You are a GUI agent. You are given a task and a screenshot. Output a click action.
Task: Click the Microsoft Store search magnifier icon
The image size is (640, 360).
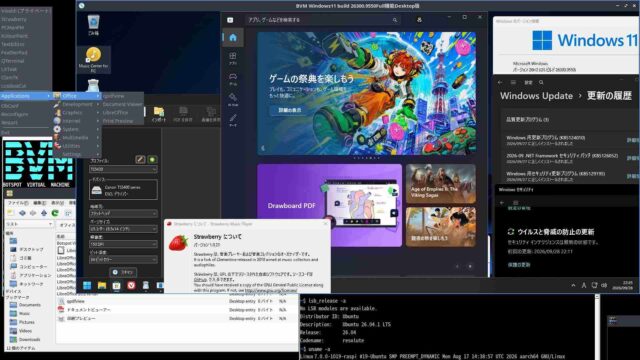[395, 20]
